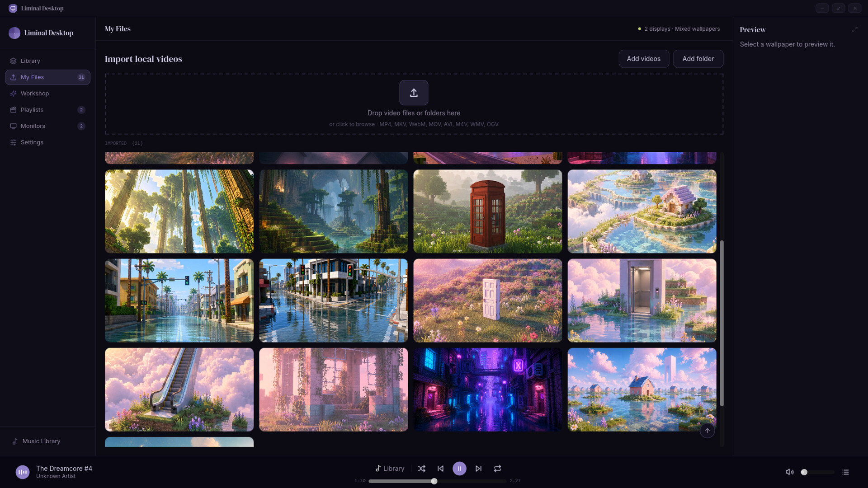The height and width of the screenshot is (488, 868).
Task: Click the Add videos button
Action: point(643,59)
